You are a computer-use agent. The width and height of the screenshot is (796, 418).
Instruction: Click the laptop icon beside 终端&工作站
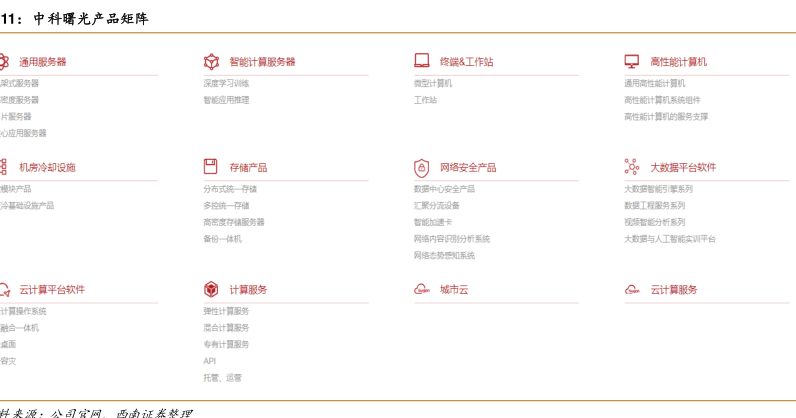coord(421,60)
